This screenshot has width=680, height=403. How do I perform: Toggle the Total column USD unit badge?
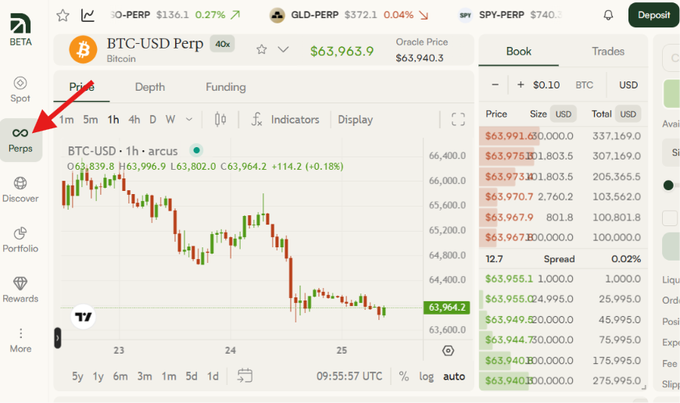pyautogui.click(x=628, y=114)
